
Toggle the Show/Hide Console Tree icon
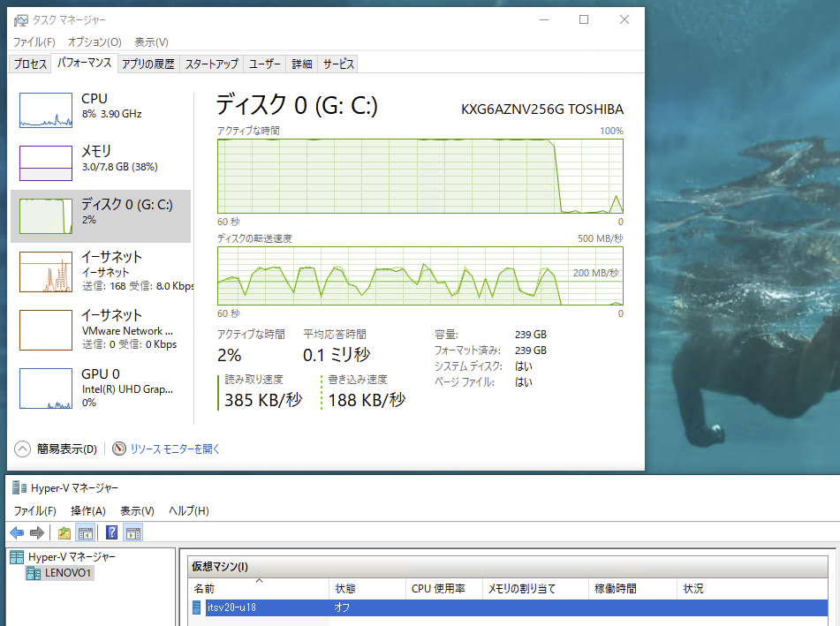pyautogui.click(x=86, y=532)
